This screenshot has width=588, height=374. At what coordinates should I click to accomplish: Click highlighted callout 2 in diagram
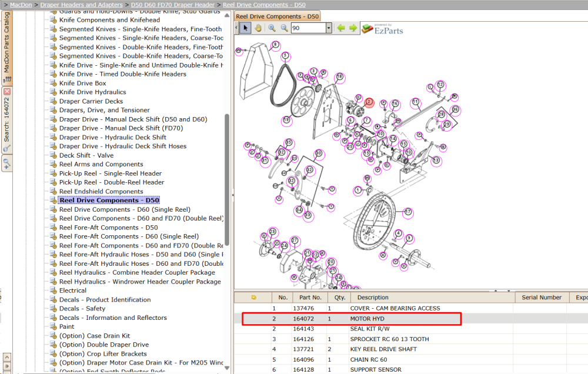369,102
